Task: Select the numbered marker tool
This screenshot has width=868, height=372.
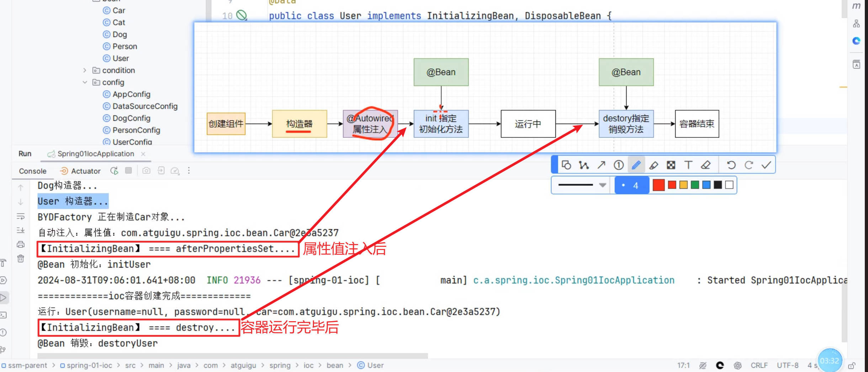Action: click(619, 165)
